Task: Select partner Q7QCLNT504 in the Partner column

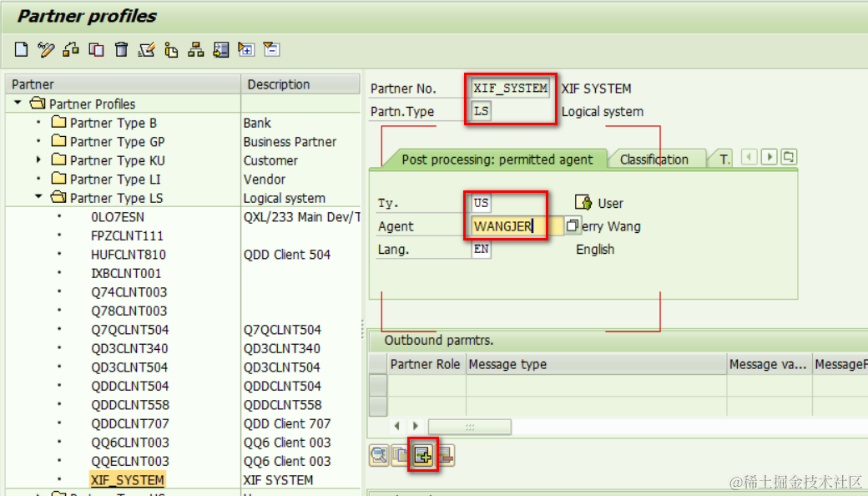Action: point(130,329)
